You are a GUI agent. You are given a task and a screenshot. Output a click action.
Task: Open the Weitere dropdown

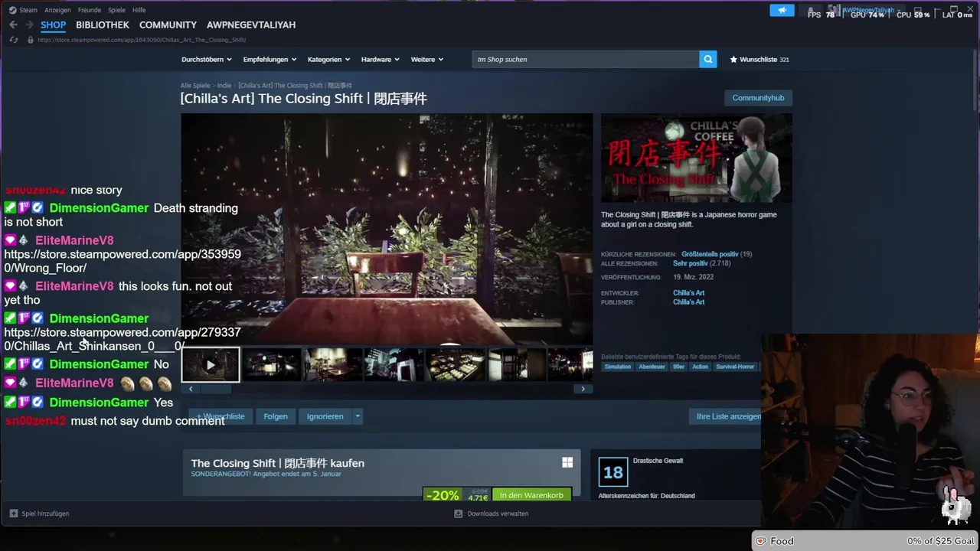[x=427, y=59]
